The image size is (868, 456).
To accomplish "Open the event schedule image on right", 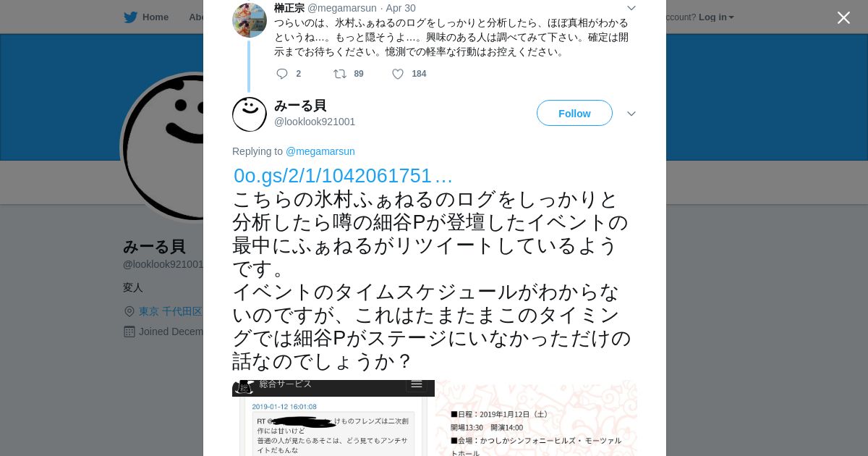I will coord(536,418).
